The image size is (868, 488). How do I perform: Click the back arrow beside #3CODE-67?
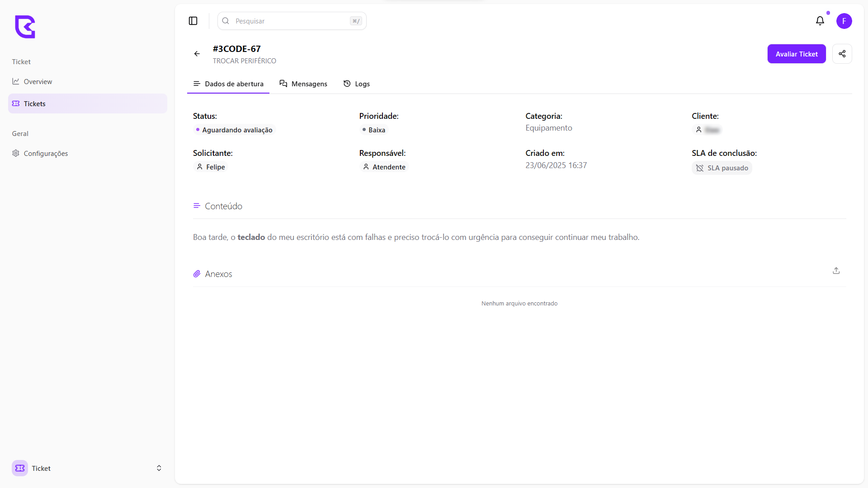click(x=197, y=54)
